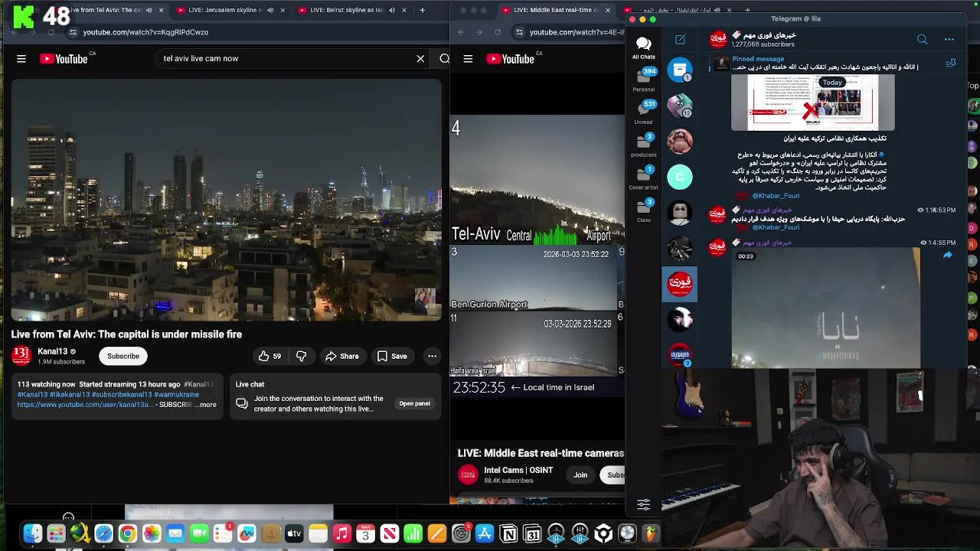Image resolution: width=980 pixels, height=551 pixels.
Task: Expand video description with '...more'
Action: coord(205,405)
